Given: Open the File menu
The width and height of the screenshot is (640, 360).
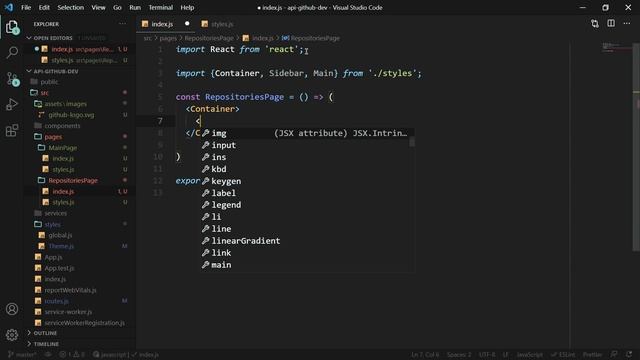Looking at the screenshot, I should click(26, 7).
